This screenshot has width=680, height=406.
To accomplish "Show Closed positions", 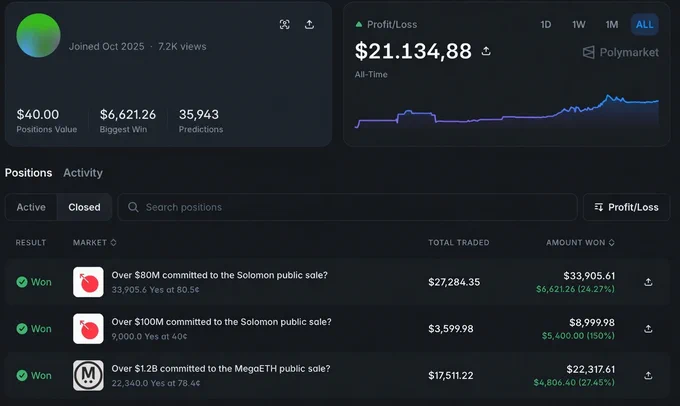I will pos(84,207).
